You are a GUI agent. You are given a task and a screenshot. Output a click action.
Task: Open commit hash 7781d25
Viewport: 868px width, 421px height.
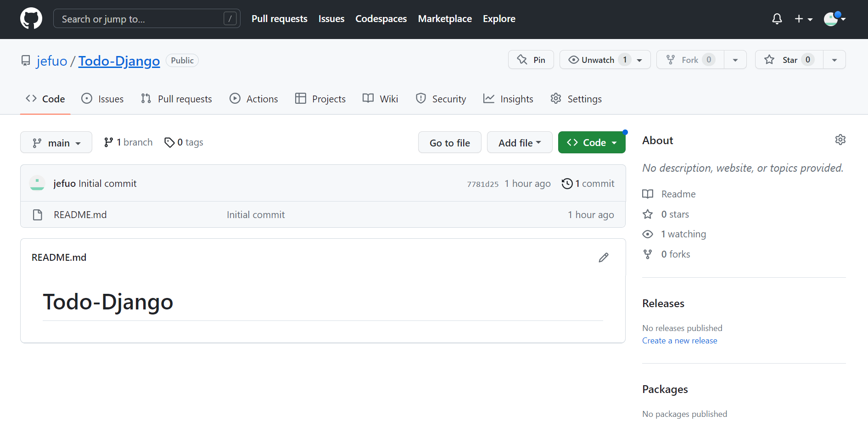coord(483,184)
